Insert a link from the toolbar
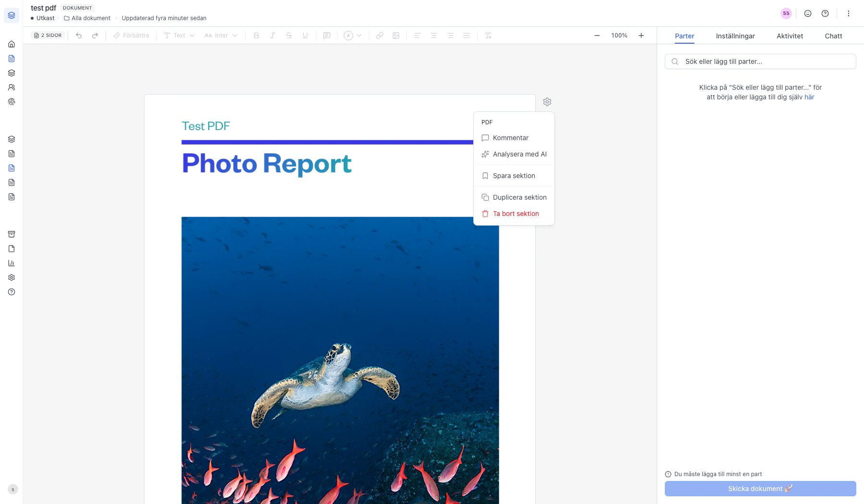This screenshot has width=864, height=504. point(380,36)
